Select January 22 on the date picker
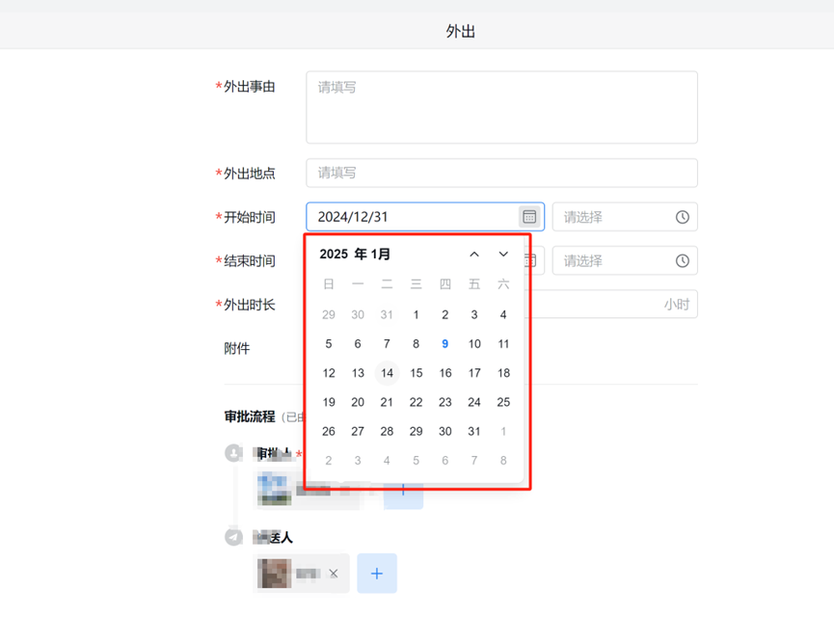The height and width of the screenshot is (644, 834). pos(416,403)
